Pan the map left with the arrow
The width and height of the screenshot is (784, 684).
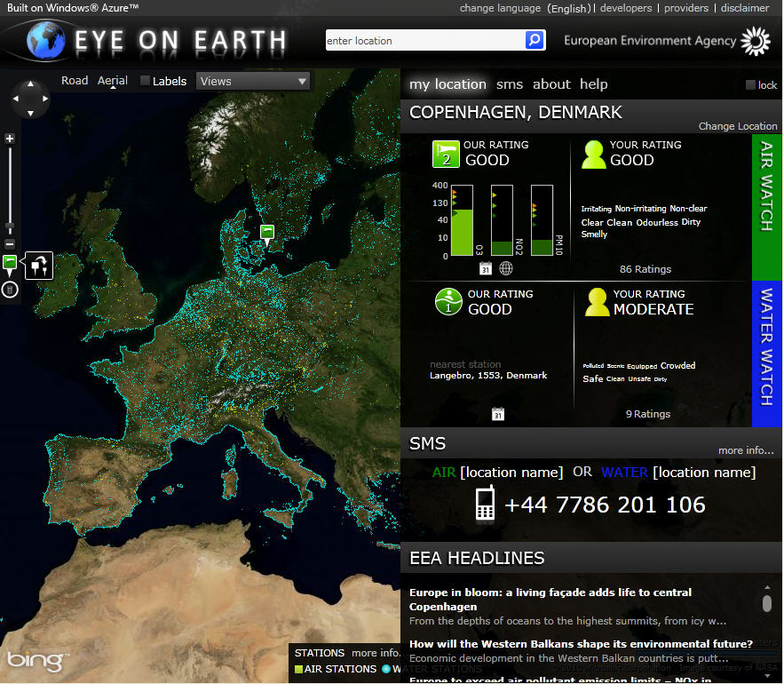(x=16, y=99)
